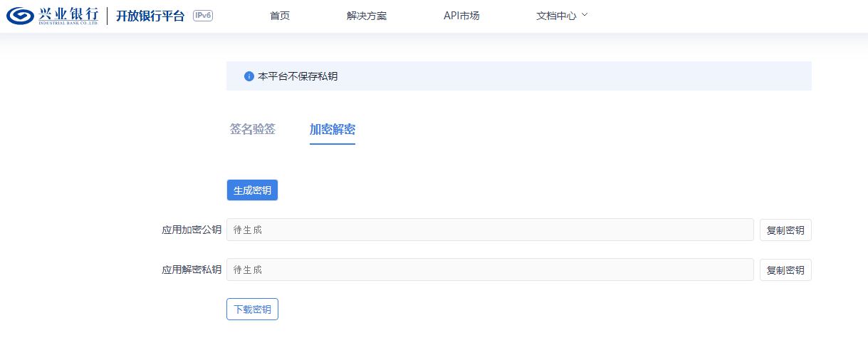Open the 文档中心 menu
This screenshot has height=343, width=868.
coord(556,16)
